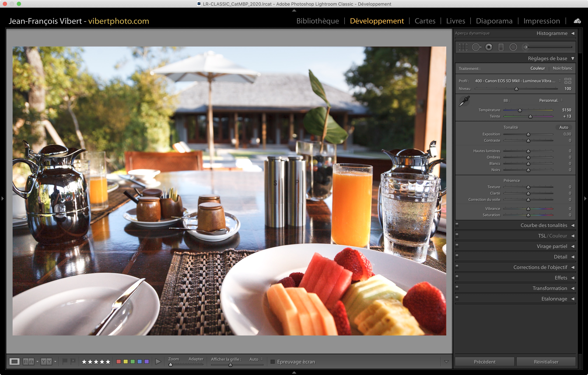Switch treatment to Noir/blanc
The image size is (588, 375).
(562, 68)
